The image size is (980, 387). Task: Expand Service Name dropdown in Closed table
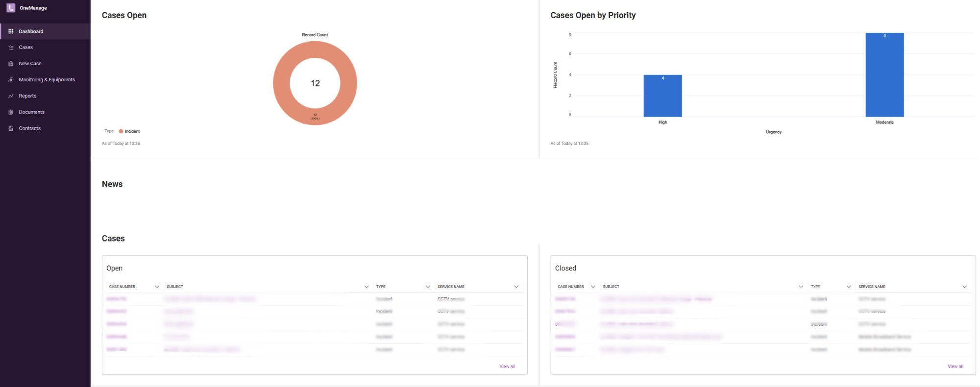tap(964, 287)
